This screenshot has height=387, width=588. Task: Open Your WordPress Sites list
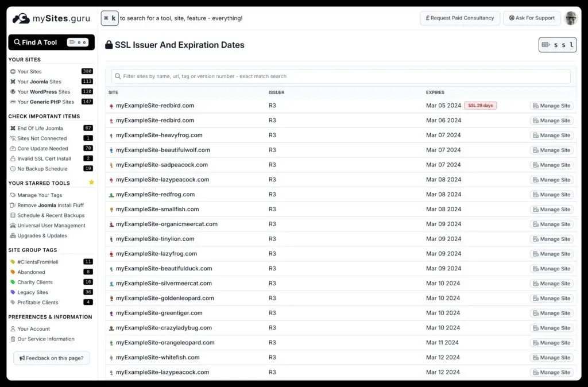[42, 91]
